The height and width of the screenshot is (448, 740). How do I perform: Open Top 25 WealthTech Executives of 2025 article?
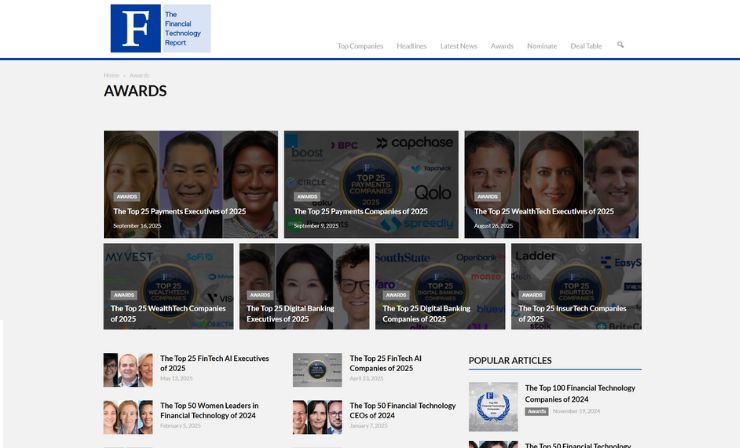pyautogui.click(x=544, y=211)
